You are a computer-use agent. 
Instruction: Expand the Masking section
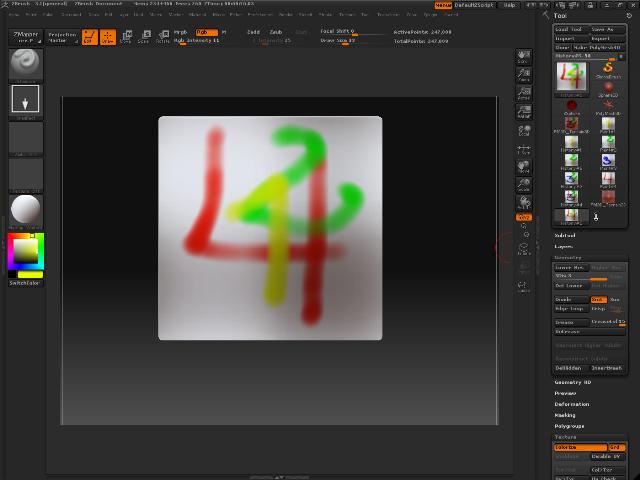(565, 415)
